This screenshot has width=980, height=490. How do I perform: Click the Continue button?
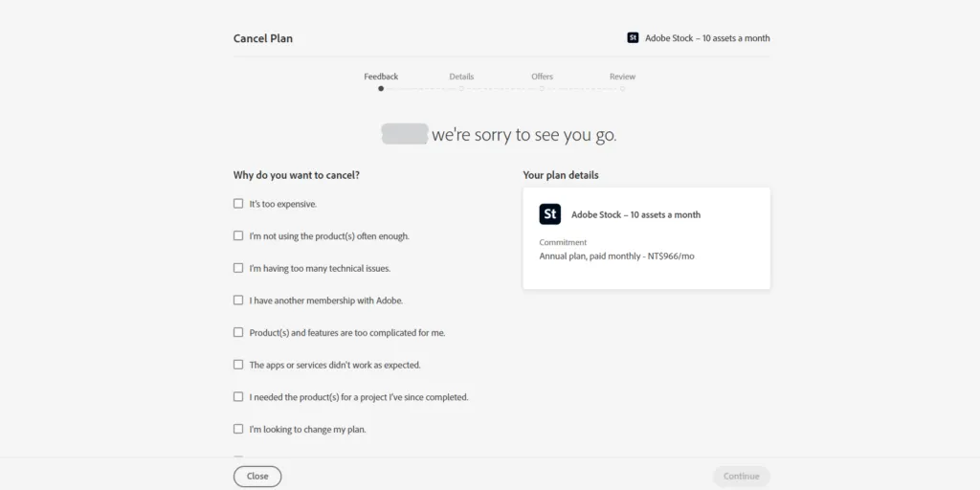pyautogui.click(x=741, y=476)
